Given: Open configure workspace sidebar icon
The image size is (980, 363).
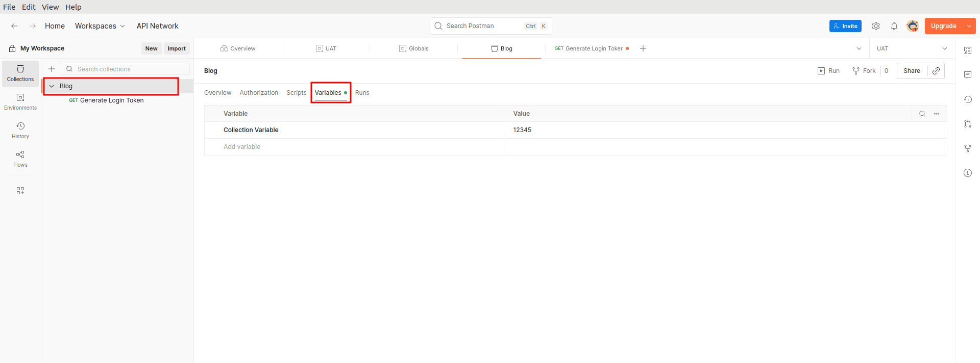Looking at the screenshot, I should coord(20,191).
